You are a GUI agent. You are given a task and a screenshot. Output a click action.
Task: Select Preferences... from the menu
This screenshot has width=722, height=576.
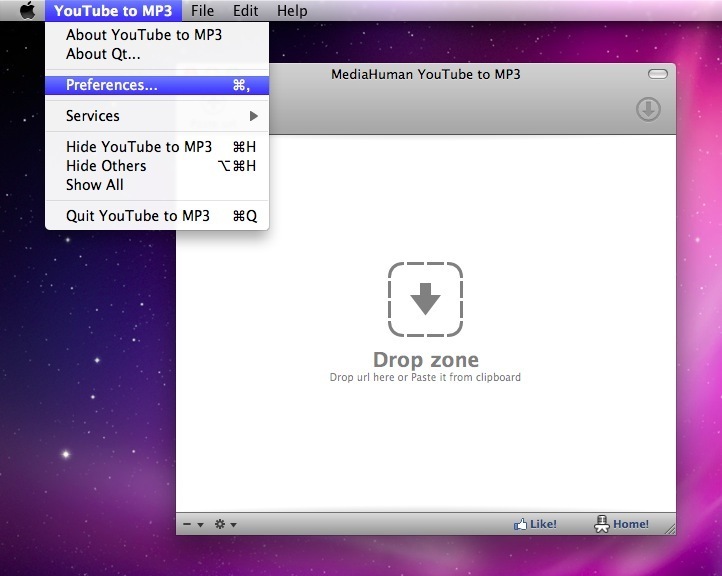112,85
